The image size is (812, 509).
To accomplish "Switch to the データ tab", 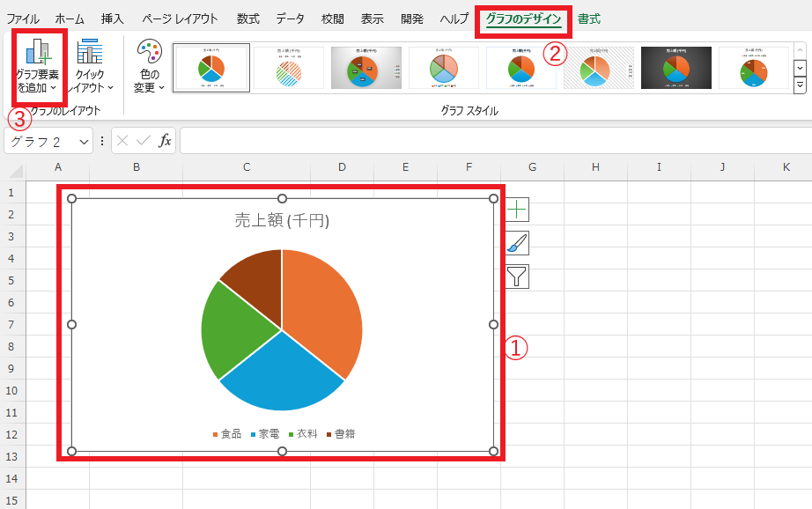I will 290,19.
